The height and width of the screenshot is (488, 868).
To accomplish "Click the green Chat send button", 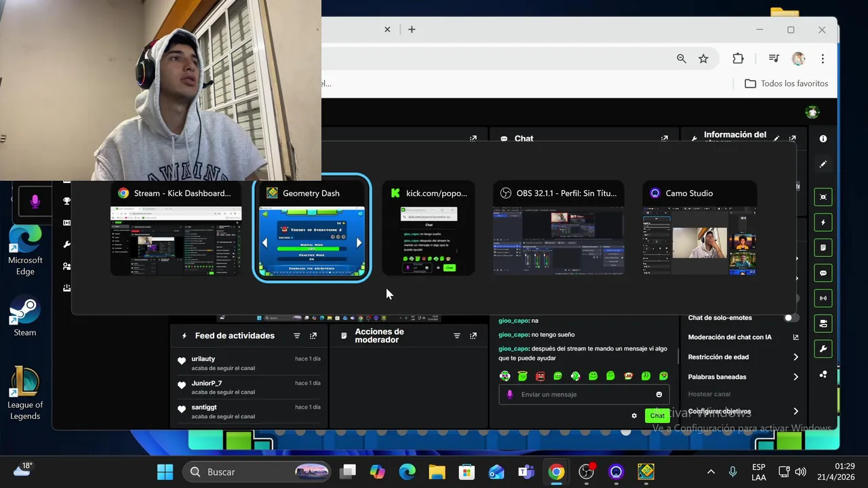I will tap(657, 415).
